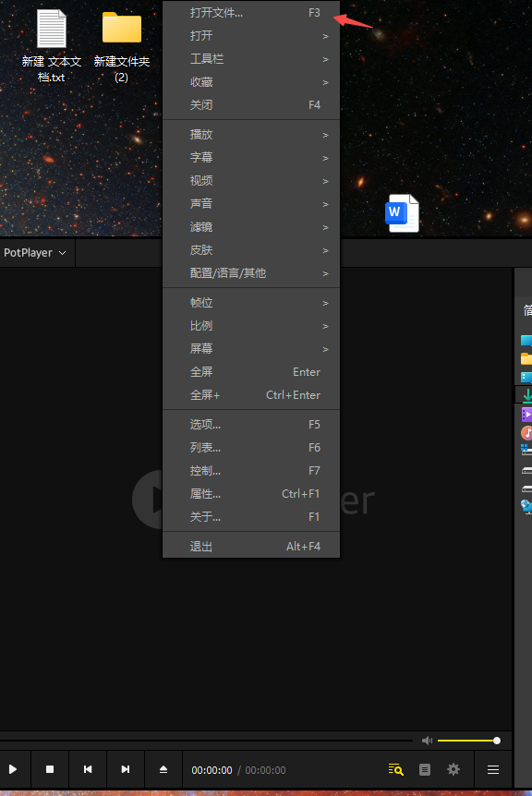Choose 关闭 F4 menu entry
Image resolution: width=532 pixels, height=796 pixels.
pyautogui.click(x=251, y=105)
